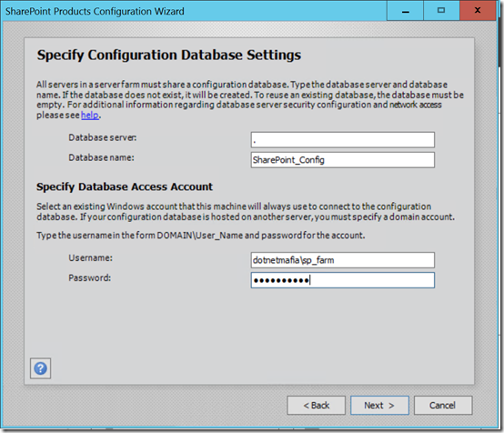Close the wizard with the red X
The height and width of the screenshot is (433, 504).
click(x=478, y=11)
